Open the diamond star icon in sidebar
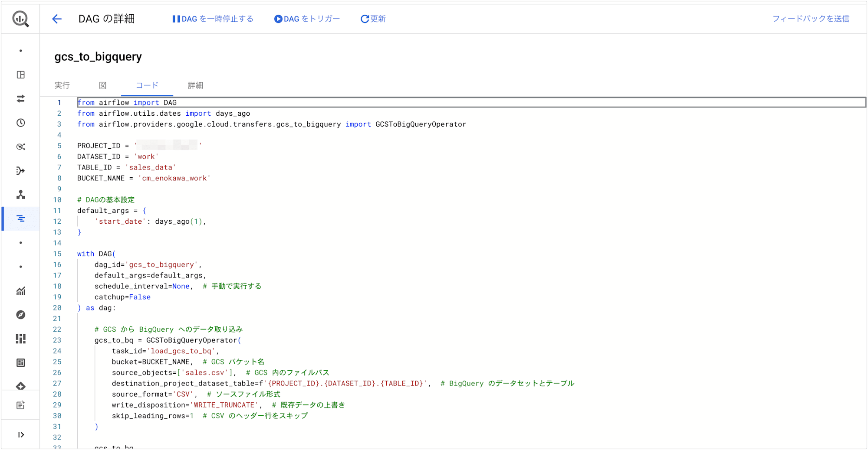The image size is (868, 450). pyautogui.click(x=20, y=385)
